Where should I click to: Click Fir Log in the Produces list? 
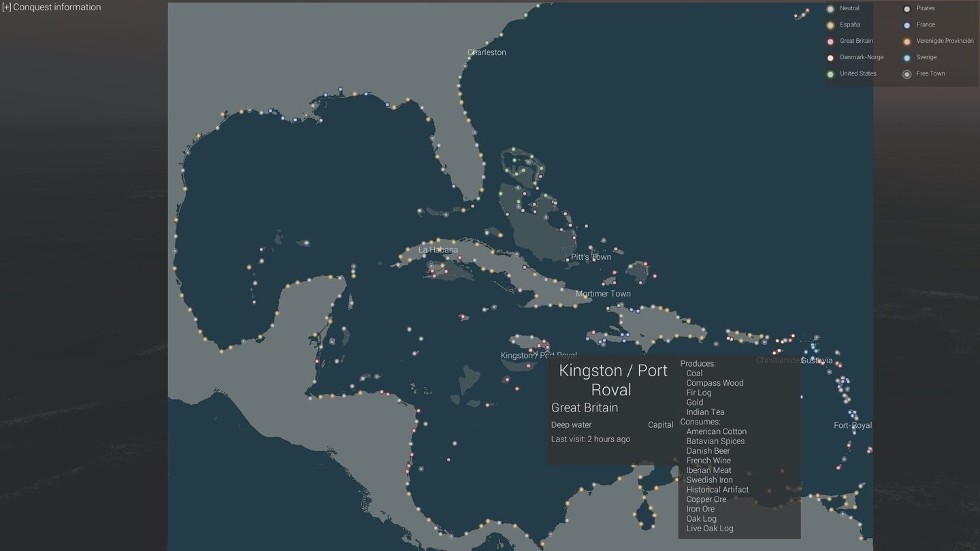click(x=699, y=393)
